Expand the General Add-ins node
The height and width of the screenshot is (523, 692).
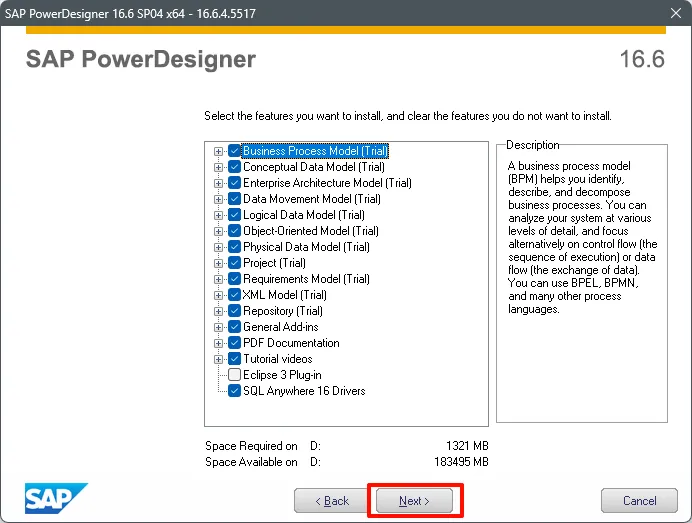click(x=218, y=327)
